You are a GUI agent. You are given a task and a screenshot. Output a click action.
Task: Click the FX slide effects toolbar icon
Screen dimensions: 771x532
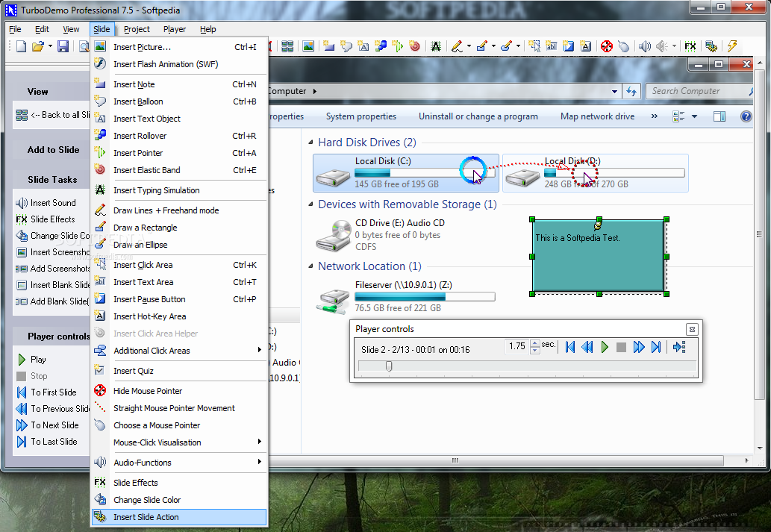click(690, 46)
